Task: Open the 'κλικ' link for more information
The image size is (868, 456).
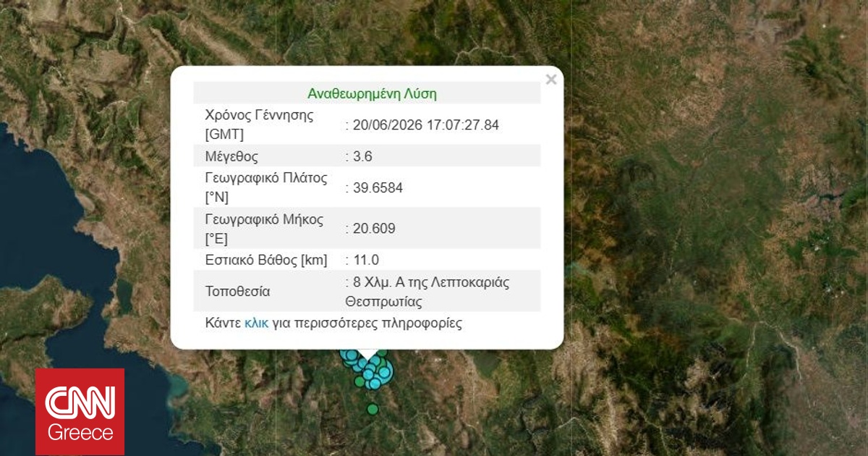Action: 256,323
